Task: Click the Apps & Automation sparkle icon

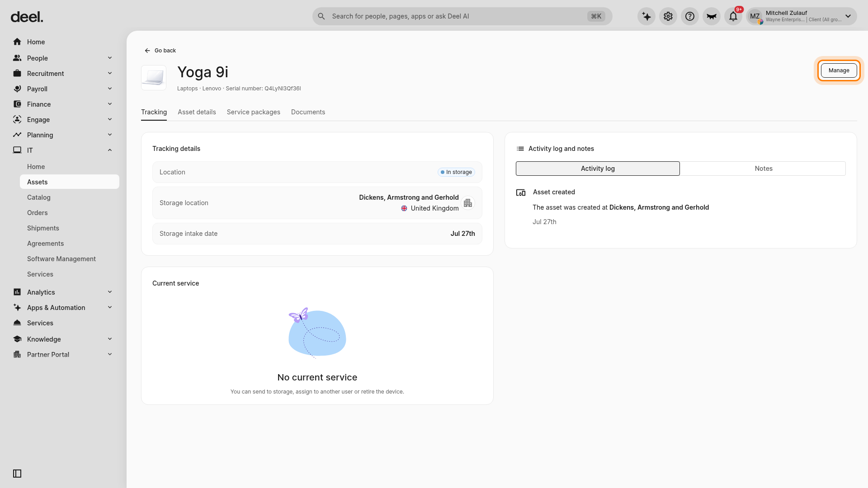Action: point(17,307)
